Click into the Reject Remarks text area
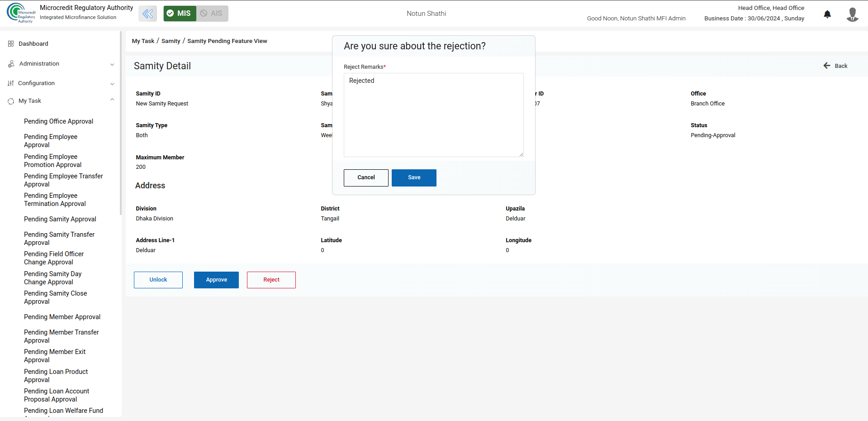This screenshot has width=868, height=421. pos(433,115)
